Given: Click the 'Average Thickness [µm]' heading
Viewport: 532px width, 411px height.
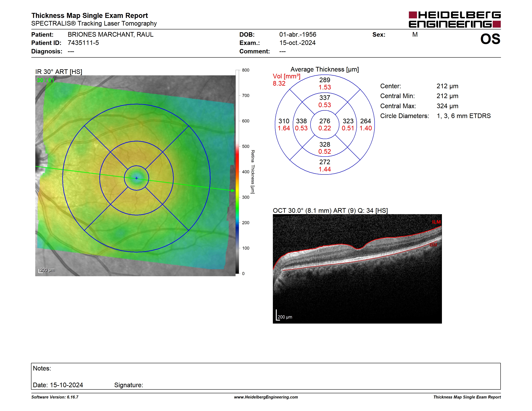Looking at the screenshot, I should pyautogui.click(x=324, y=69).
